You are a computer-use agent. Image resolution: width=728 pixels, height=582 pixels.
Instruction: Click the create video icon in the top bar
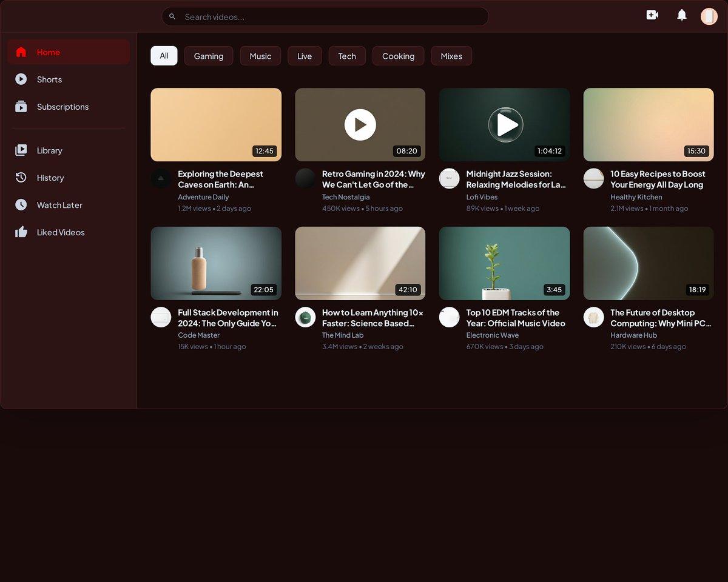652,14
